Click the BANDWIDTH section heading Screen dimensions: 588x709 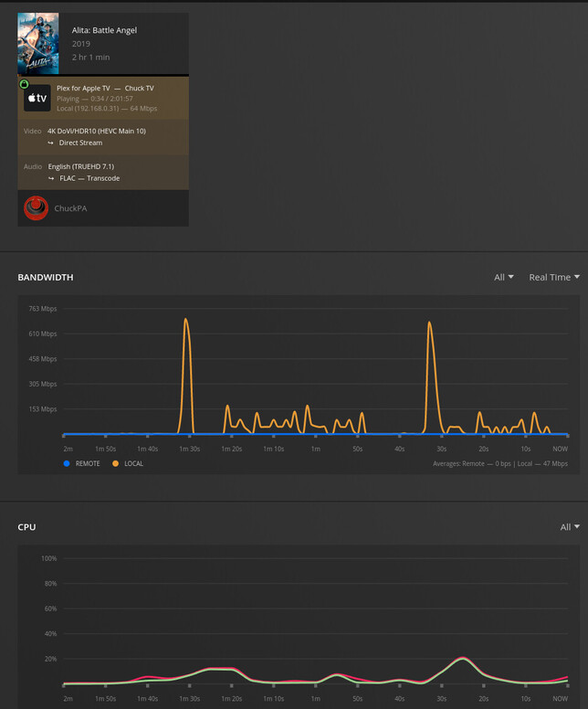46,277
